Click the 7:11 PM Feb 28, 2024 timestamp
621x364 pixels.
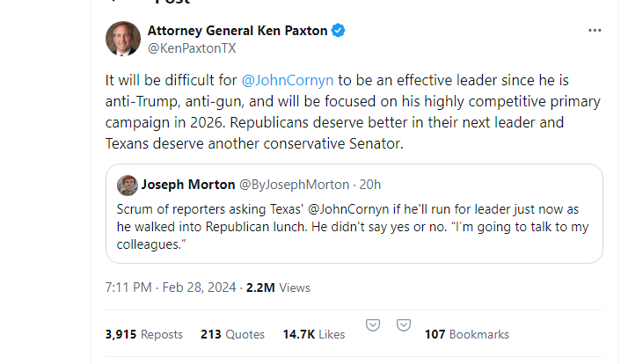tap(172, 288)
